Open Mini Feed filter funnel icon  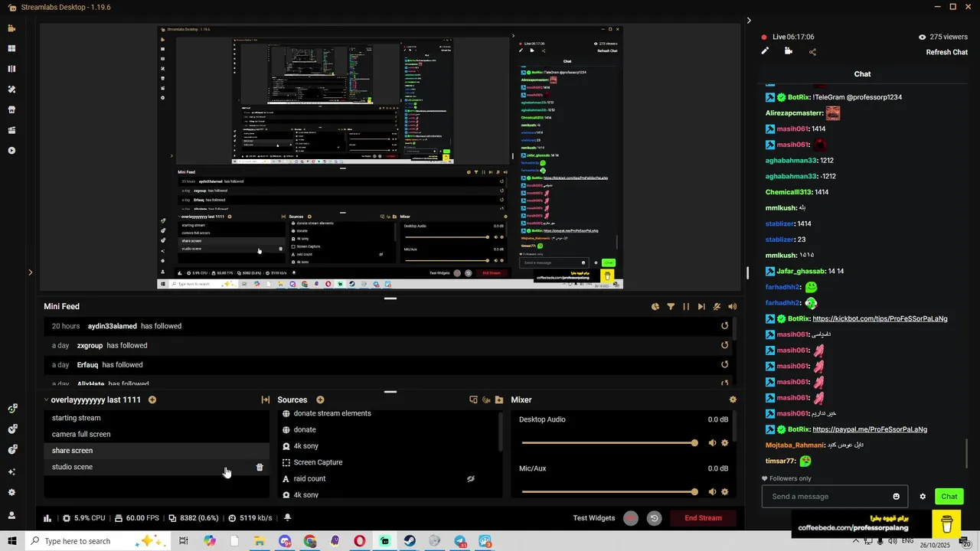click(671, 307)
